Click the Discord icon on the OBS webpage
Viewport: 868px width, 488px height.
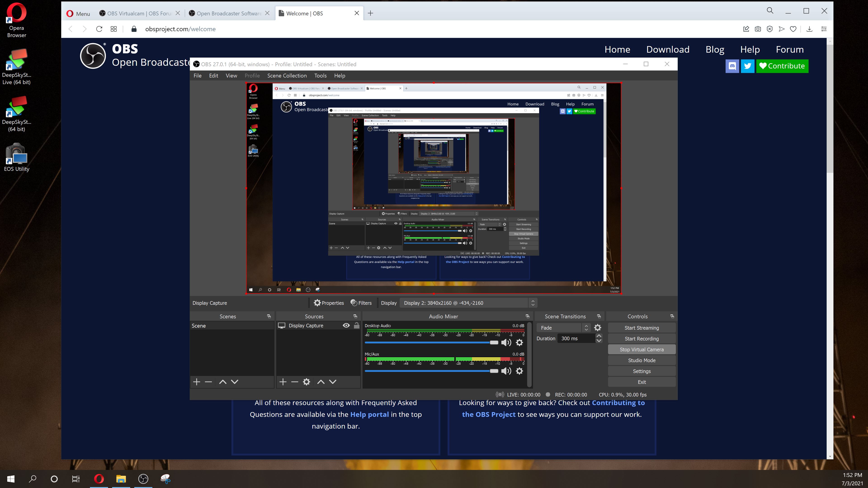pos(732,66)
